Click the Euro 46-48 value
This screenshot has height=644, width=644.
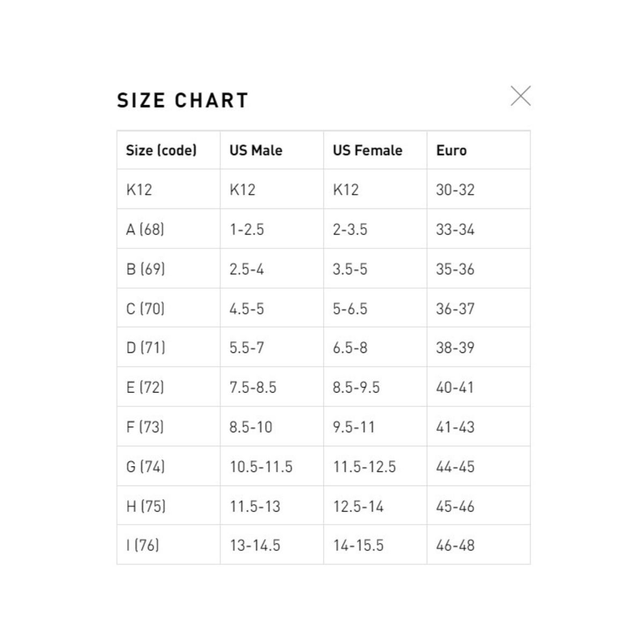455,546
